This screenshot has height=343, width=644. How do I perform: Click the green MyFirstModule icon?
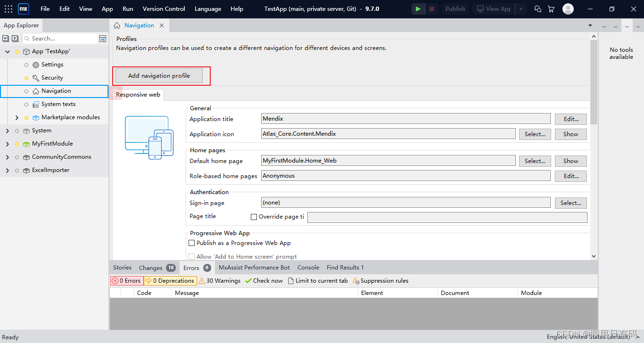coord(26,144)
